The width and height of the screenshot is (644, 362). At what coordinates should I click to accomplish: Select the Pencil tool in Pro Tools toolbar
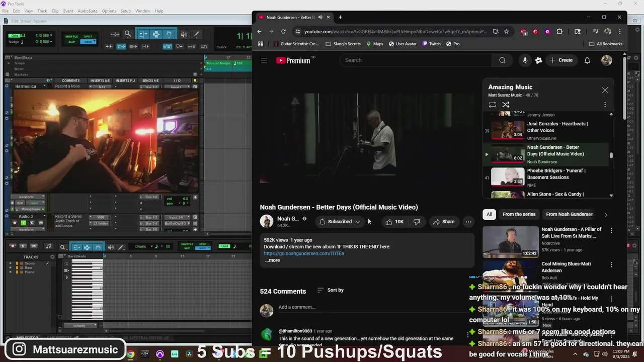(197, 34)
